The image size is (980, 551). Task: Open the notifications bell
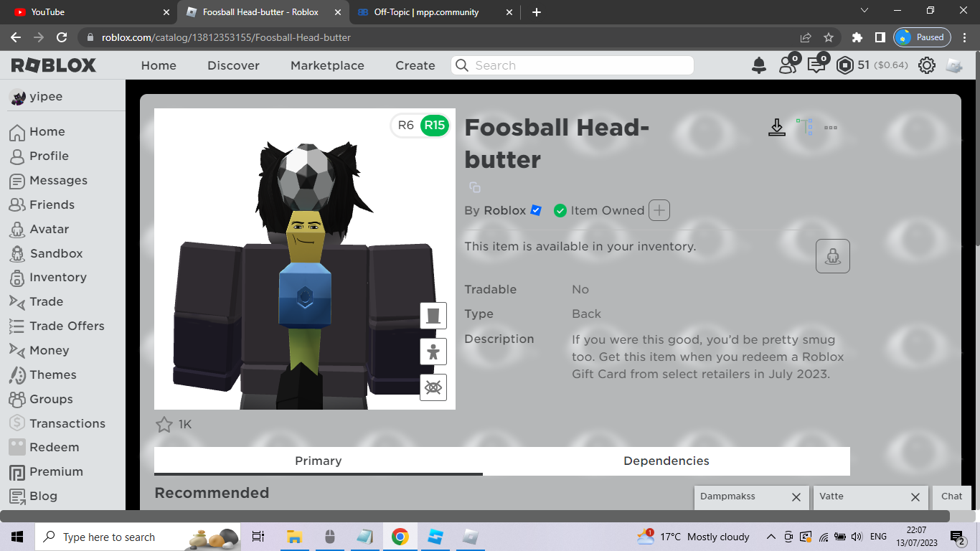pyautogui.click(x=759, y=65)
